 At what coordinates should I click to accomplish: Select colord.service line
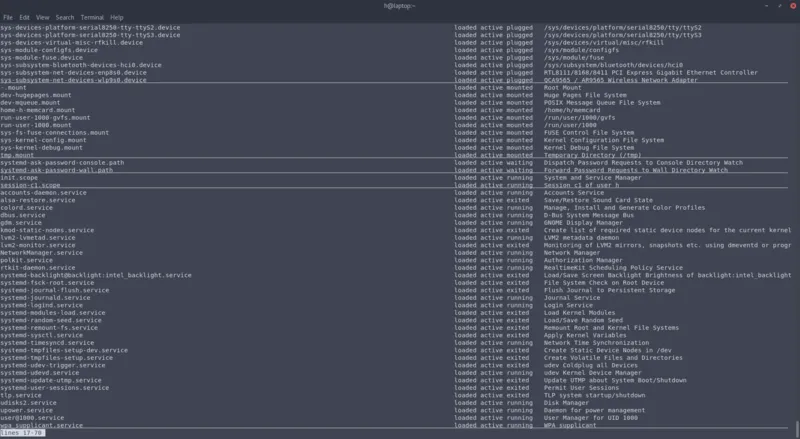pyautogui.click(x=395, y=208)
